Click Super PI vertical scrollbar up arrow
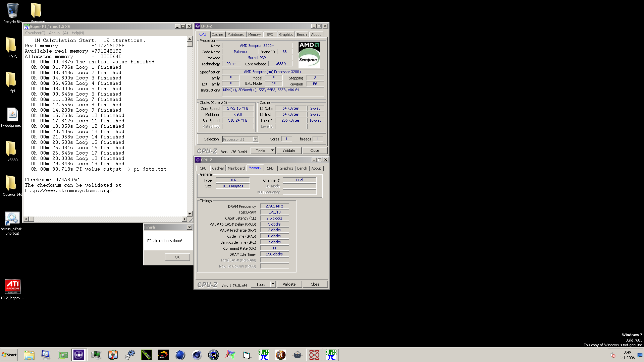 point(190,39)
